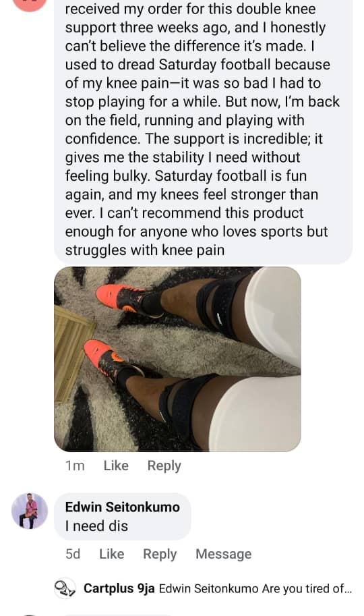Open the Cartplus 9ja page name
The height and width of the screenshot is (616, 364).
click(119, 588)
